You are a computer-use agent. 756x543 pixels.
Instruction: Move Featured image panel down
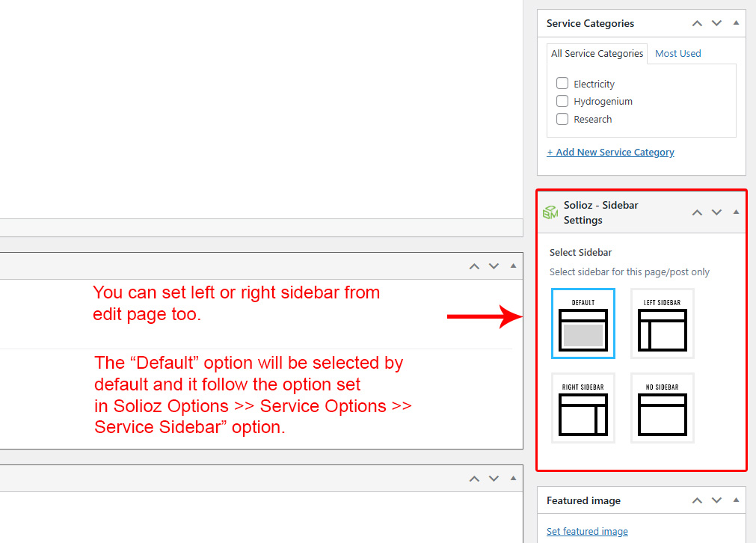click(716, 500)
